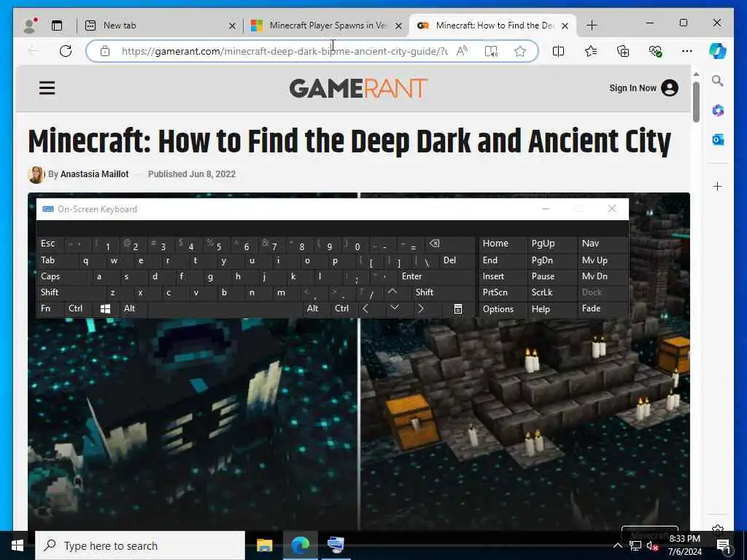Open sidebar search icon

(718, 81)
